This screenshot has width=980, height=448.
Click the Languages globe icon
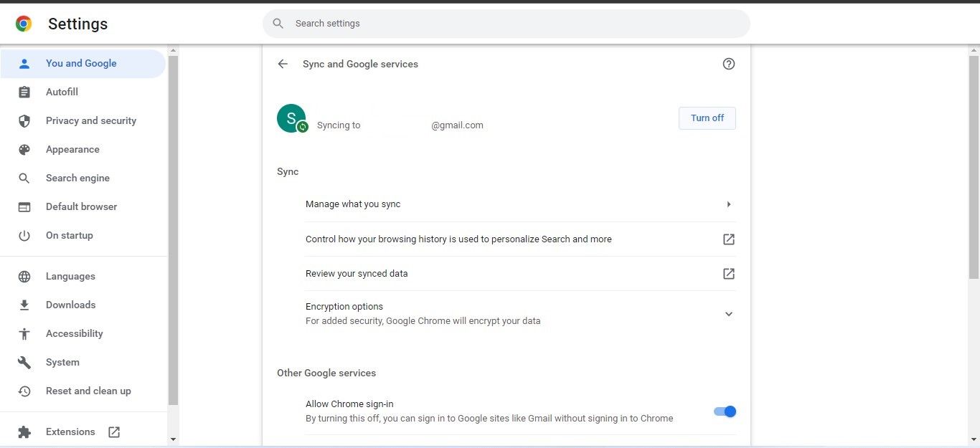[24, 277]
